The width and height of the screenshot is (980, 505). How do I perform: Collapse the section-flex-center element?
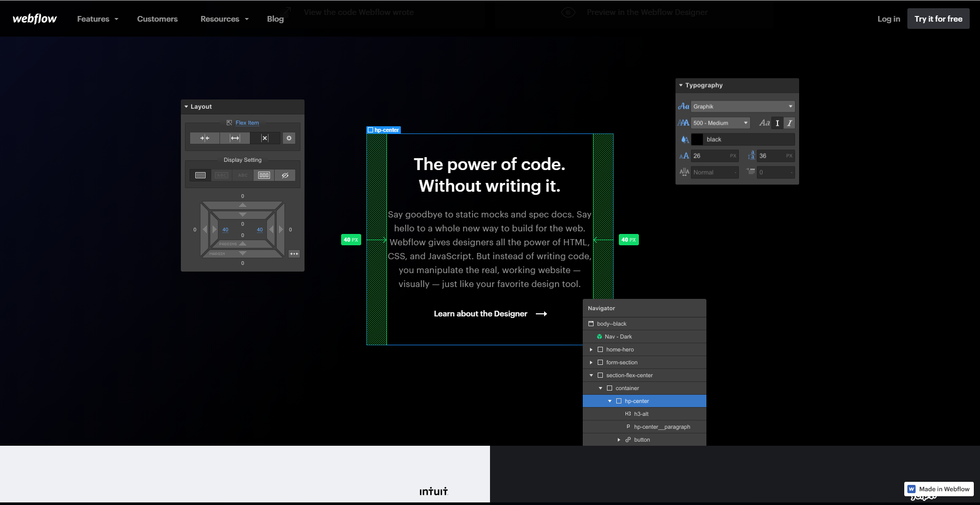[591, 375]
